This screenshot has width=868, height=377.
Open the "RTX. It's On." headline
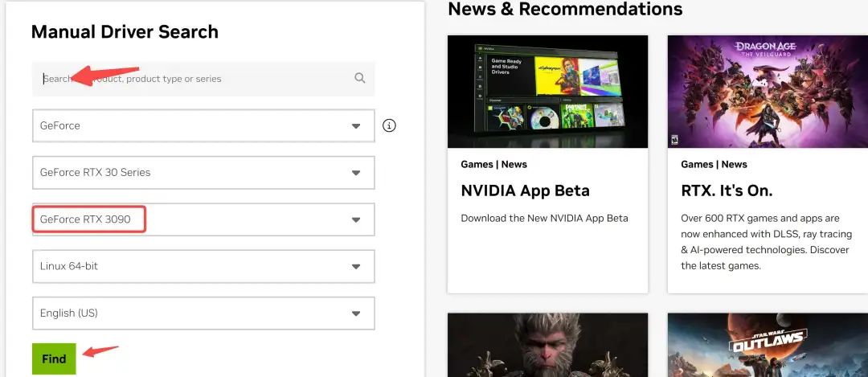726,191
